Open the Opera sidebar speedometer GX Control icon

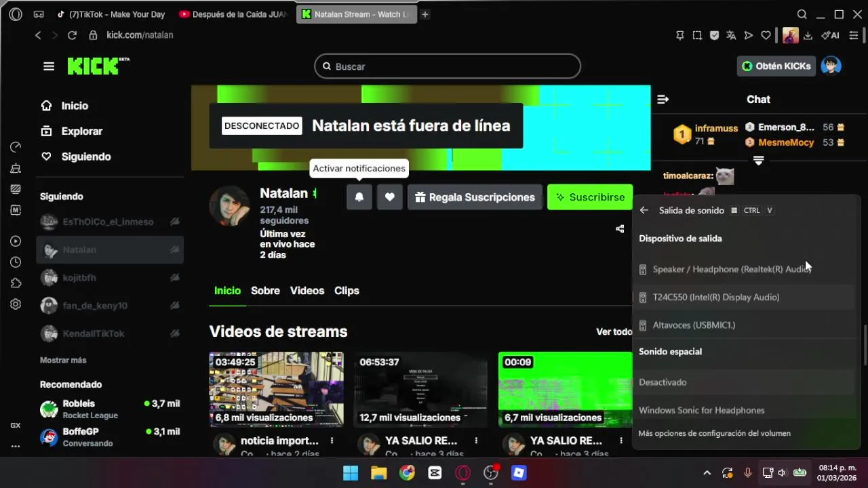tap(16, 147)
